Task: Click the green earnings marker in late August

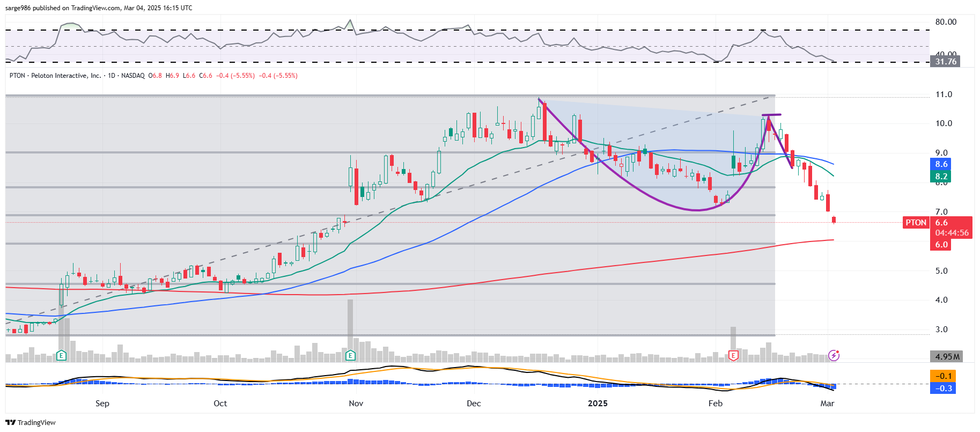Action: [62, 355]
